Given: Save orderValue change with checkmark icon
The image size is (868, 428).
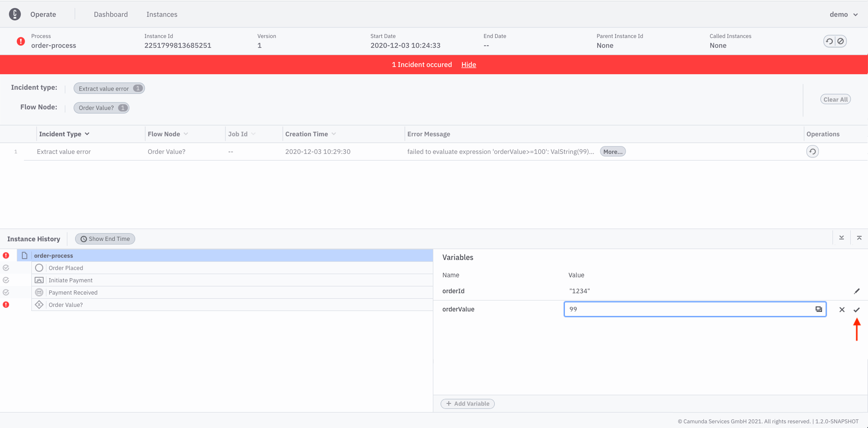Looking at the screenshot, I should click(857, 310).
